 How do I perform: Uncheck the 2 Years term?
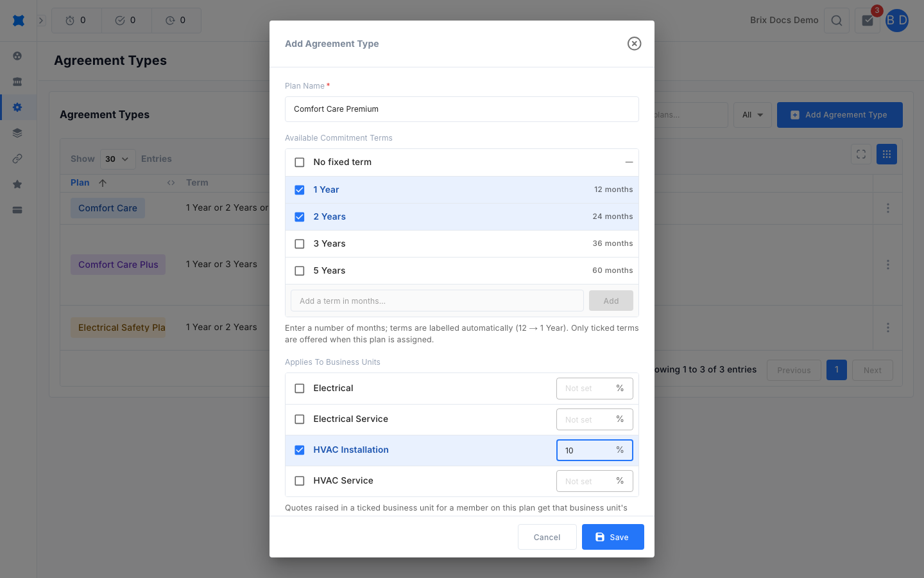tap(300, 217)
